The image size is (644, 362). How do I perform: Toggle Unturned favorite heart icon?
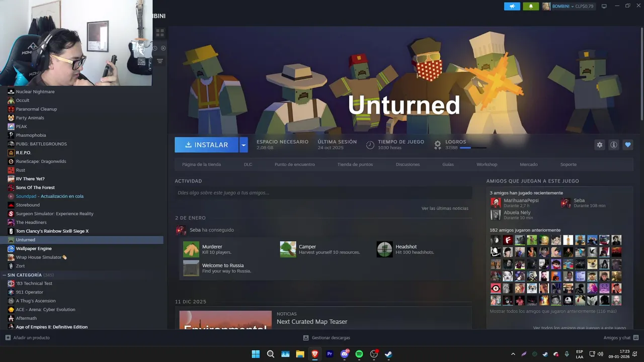click(x=627, y=145)
